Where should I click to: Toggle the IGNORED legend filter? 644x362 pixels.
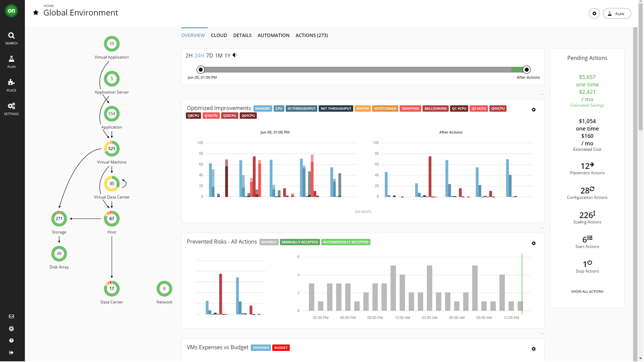(x=269, y=242)
